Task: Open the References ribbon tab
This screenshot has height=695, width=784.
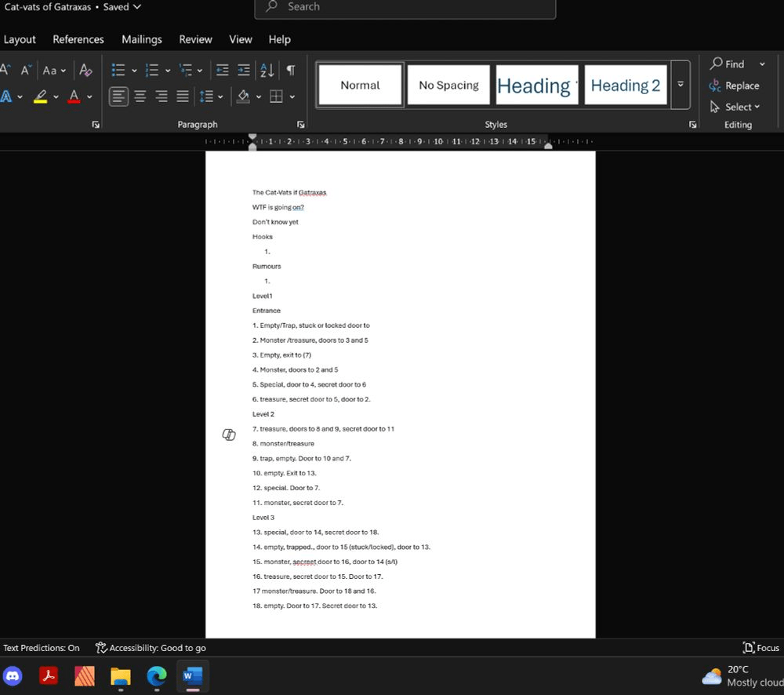Action: [78, 39]
